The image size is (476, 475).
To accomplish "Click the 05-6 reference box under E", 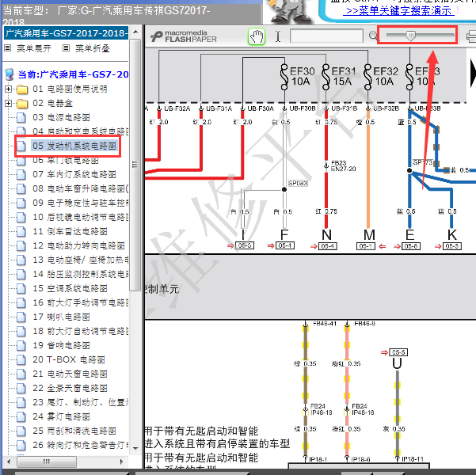I will 411,246.
